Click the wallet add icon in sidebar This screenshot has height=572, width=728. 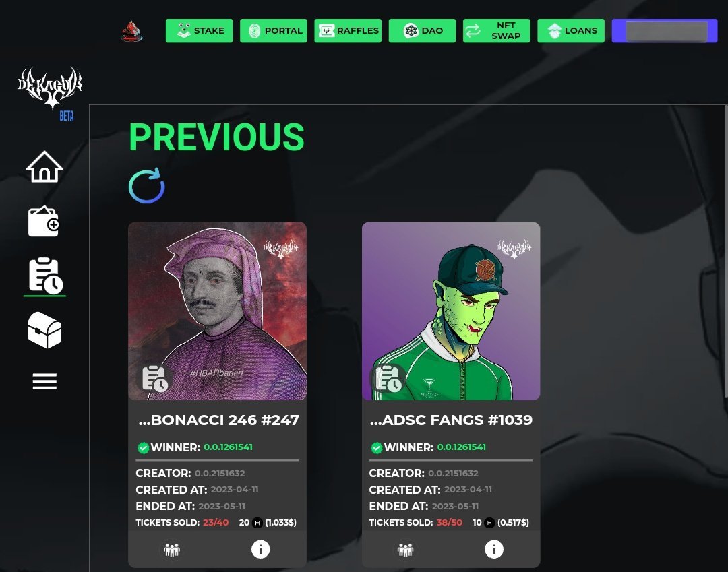point(44,221)
